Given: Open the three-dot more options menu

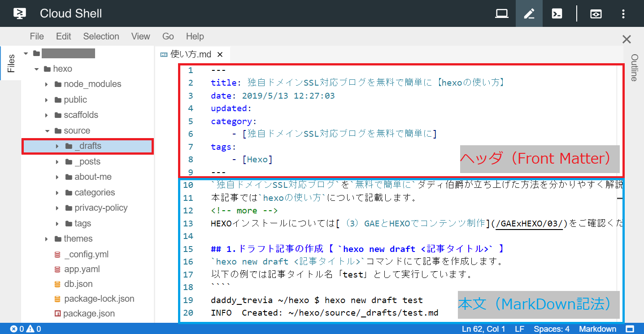Looking at the screenshot, I should (x=623, y=13).
